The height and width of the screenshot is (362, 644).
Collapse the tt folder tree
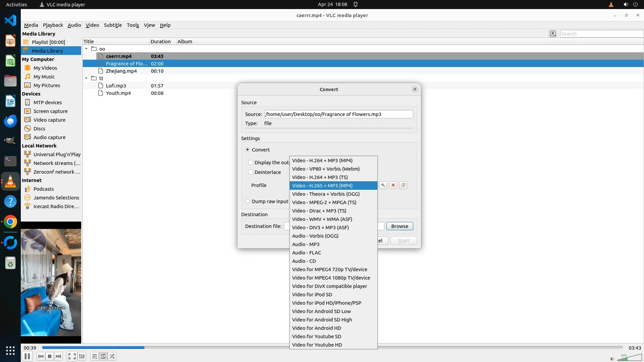[x=86, y=78]
